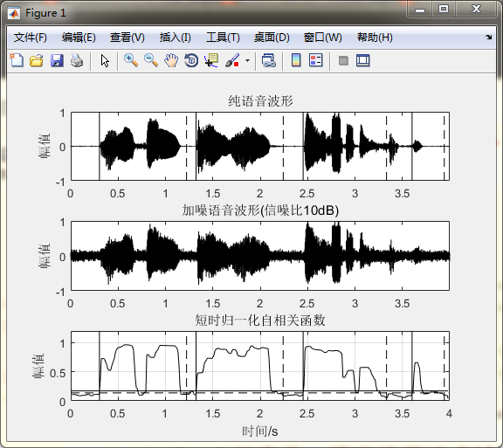Insert a colorbar using the toolbar icon
The image size is (503, 448).
[x=296, y=60]
